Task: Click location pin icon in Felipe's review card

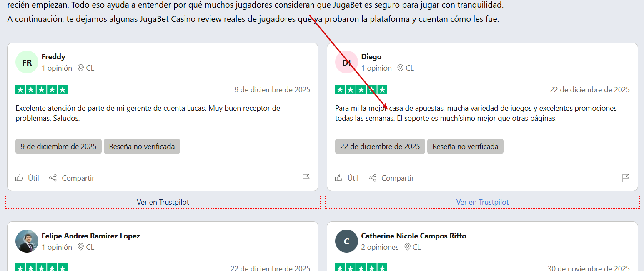Action: point(81,247)
